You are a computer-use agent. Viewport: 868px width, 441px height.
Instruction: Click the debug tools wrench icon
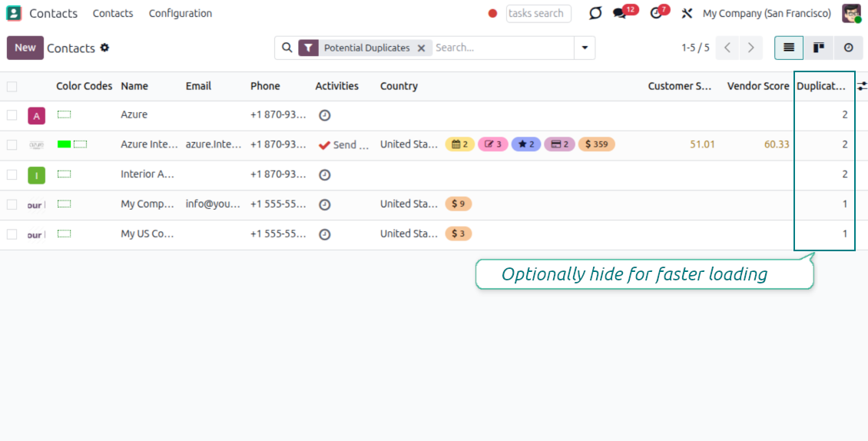(687, 14)
